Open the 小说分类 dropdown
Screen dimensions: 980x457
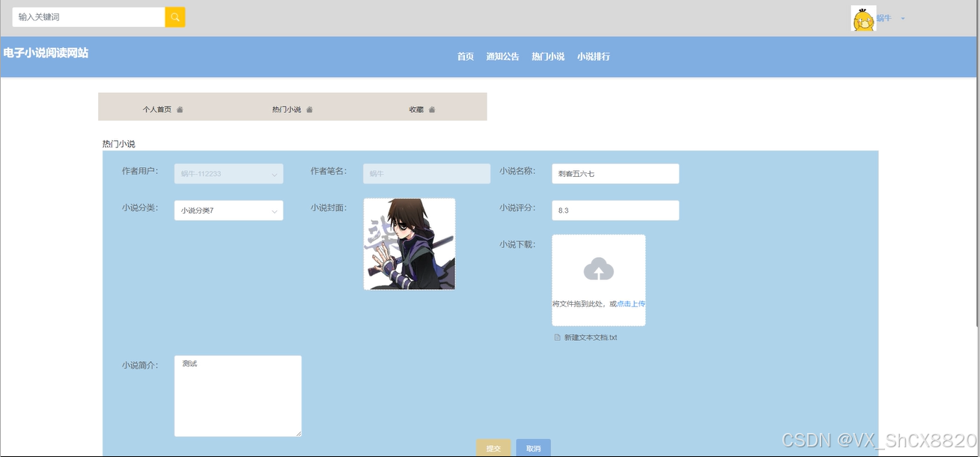pyautogui.click(x=228, y=211)
